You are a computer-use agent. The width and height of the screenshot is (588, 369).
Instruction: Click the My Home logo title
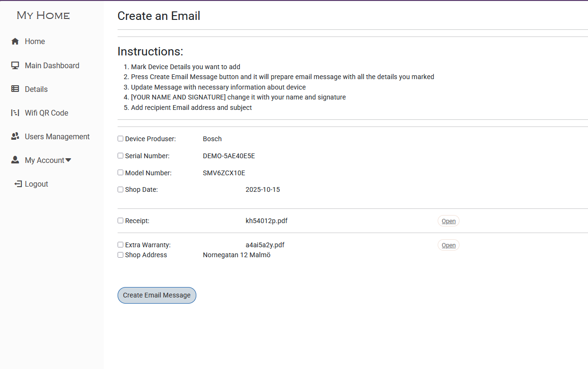(43, 16)
